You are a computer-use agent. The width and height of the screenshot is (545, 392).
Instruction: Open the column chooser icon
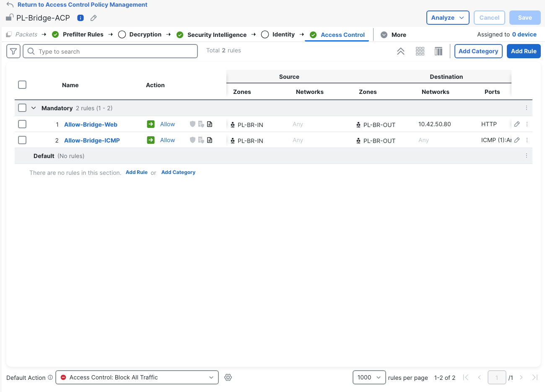click(439, 51)
